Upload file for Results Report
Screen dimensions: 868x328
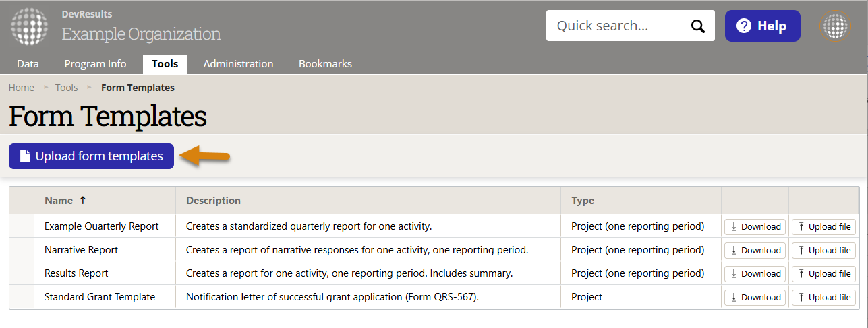(823, 273)
